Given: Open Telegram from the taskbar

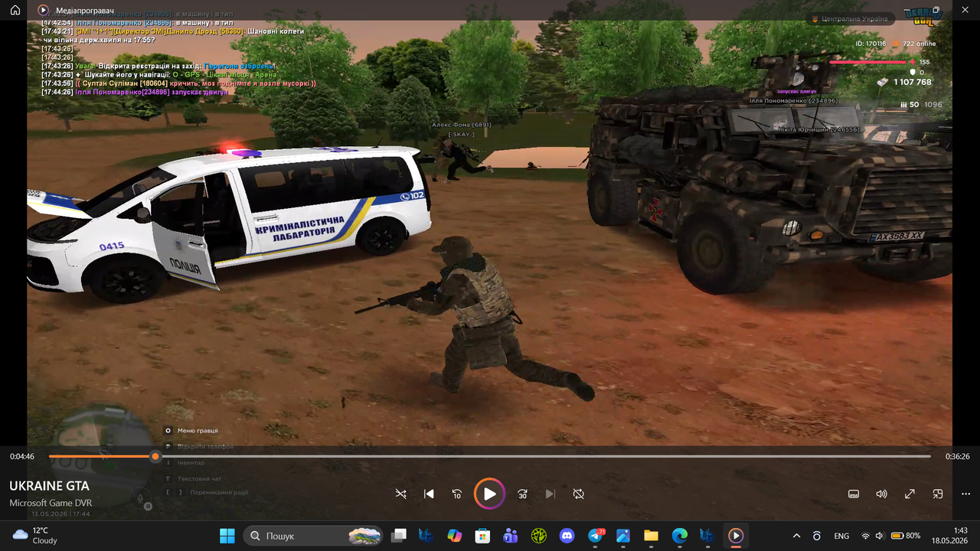Looking at the screenshot, I should point(596,536).
